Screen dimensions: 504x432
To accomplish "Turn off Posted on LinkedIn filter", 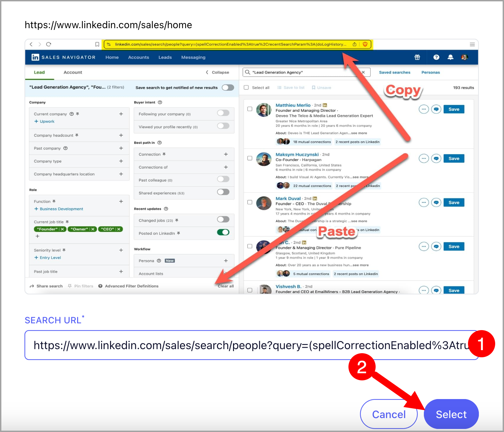I will click(223, 232).
